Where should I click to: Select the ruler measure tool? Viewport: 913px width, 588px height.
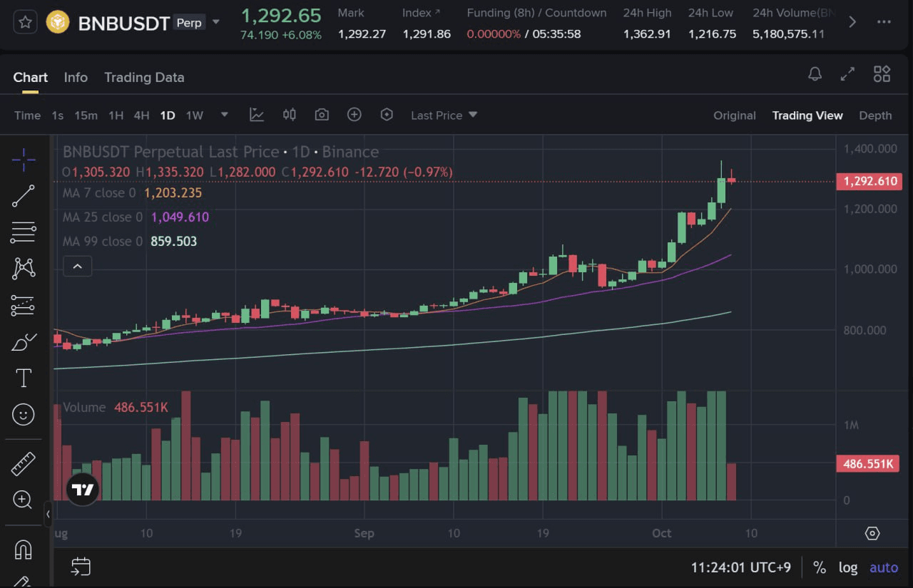(x=24, y=463)
